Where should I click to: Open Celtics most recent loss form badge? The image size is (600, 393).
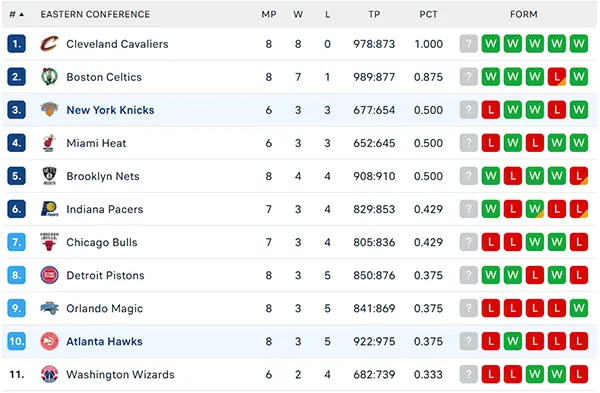click(557, 77)
